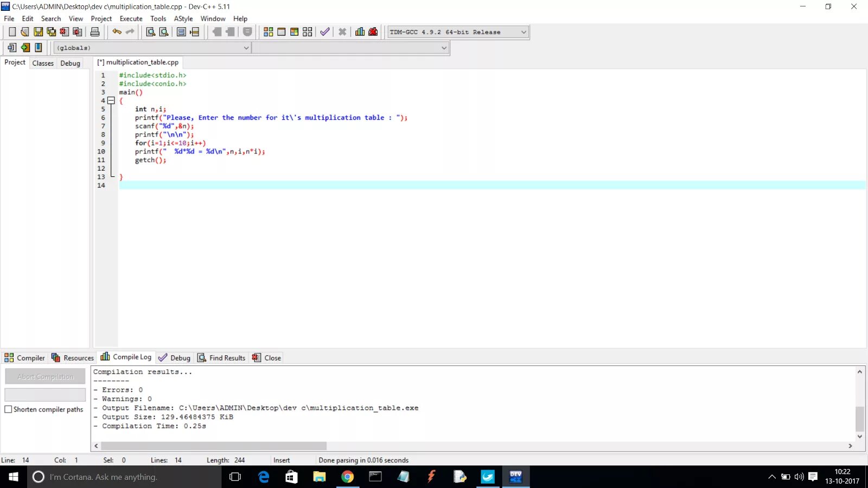Click the Print toolbar icon
This screenshot has width=868, height=488.
point(95,32)
